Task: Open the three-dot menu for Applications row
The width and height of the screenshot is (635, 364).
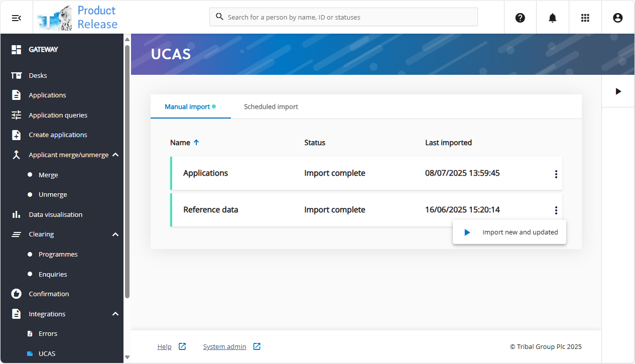Action: coord(556,174)
